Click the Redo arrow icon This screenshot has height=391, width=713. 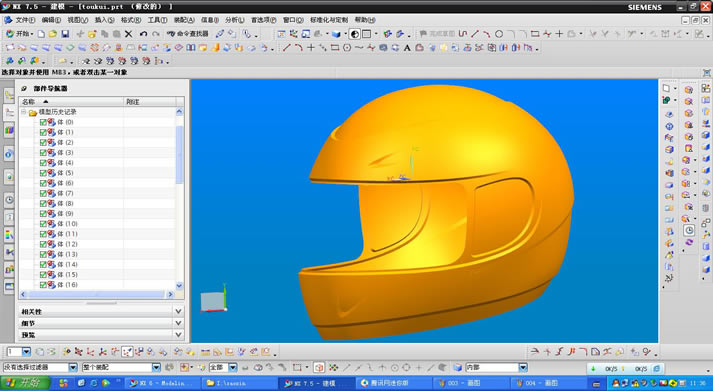pos(156,34)
